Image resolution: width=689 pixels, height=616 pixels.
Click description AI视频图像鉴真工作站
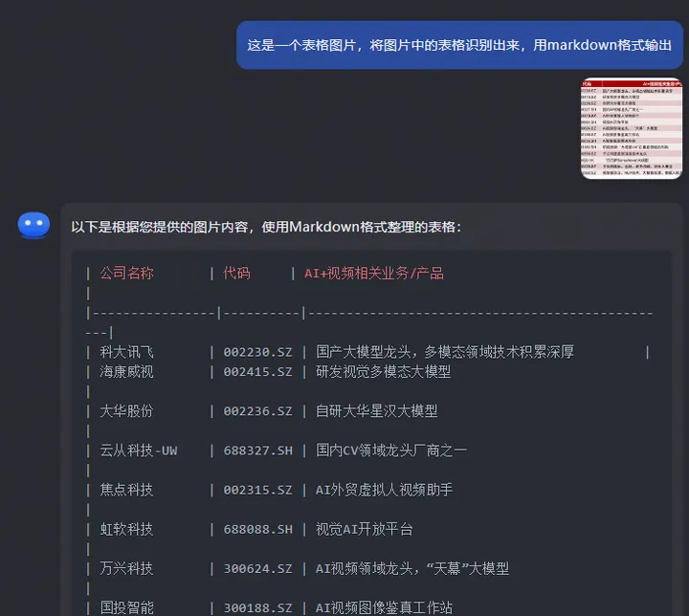384,607
